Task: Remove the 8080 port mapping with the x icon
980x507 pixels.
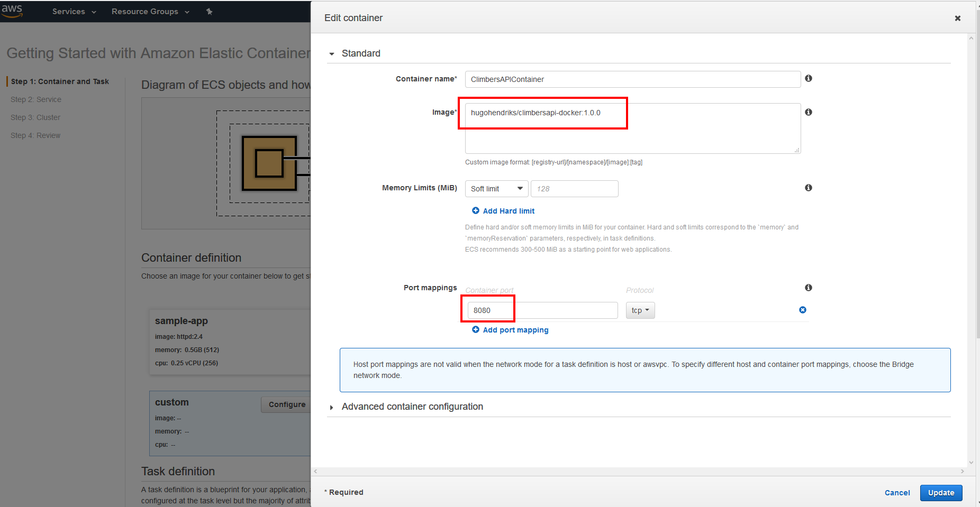Action: (x=803, y=310)
